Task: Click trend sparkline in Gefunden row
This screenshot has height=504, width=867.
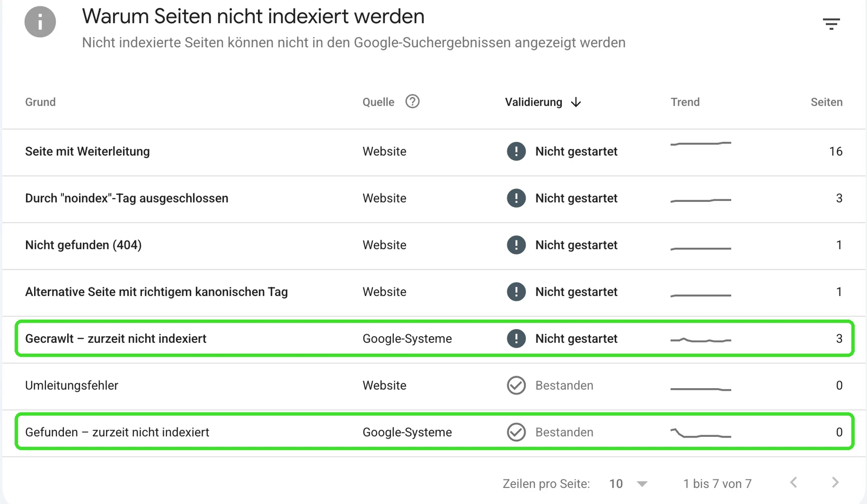Action: (701, 433)
